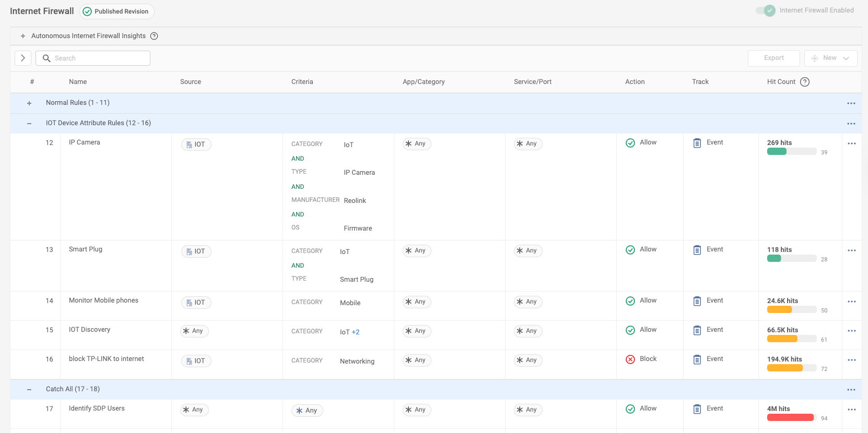Open the New rule dropdown

pos(830,58)
